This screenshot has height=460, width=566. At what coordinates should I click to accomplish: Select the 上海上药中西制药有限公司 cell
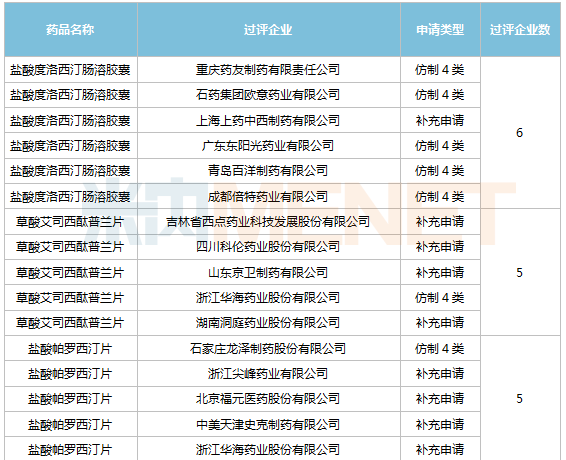tap(269, 120)
